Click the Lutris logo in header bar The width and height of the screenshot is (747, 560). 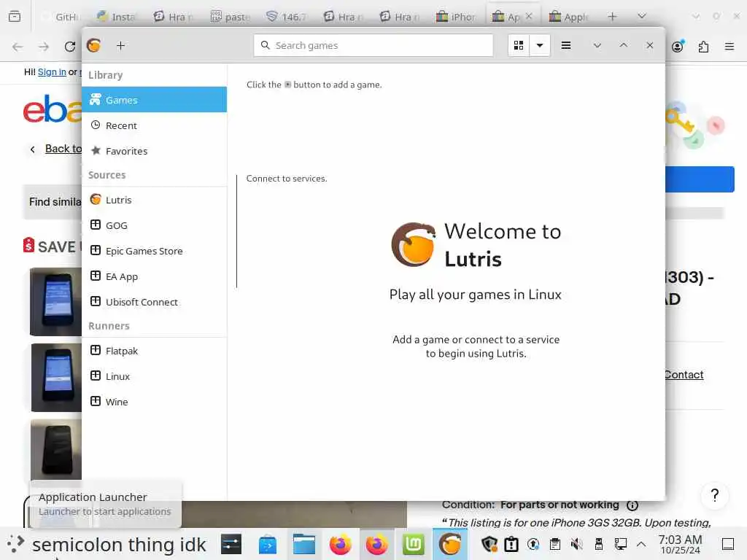94,45
